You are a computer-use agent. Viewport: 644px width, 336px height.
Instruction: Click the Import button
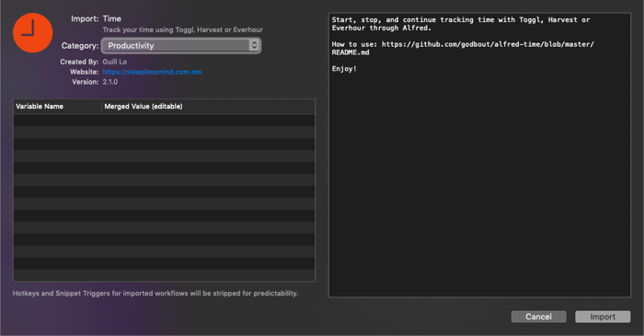[x=603, y=317]
